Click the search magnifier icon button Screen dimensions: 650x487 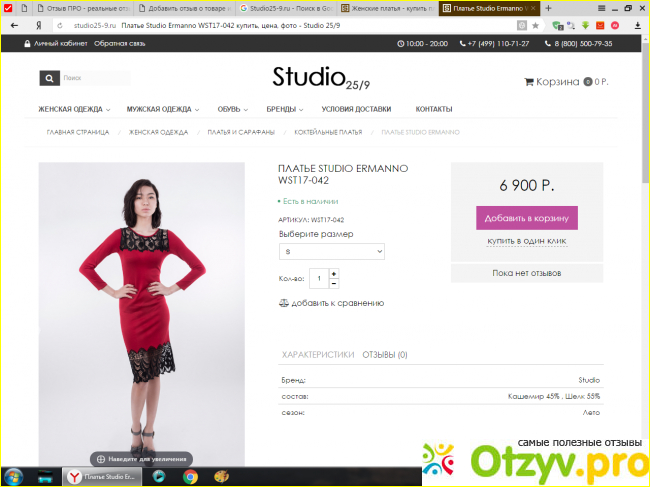click(48, 78)
